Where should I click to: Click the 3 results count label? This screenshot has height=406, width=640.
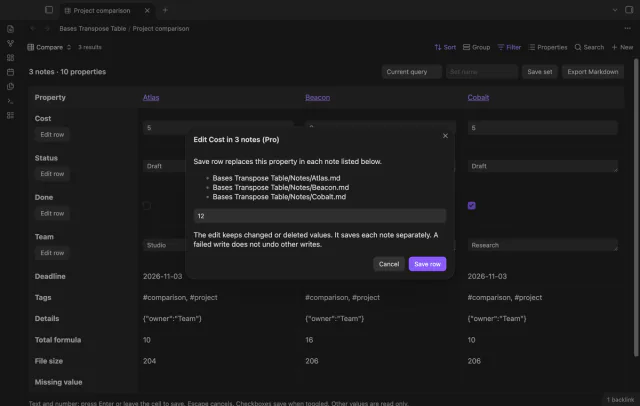90,47
